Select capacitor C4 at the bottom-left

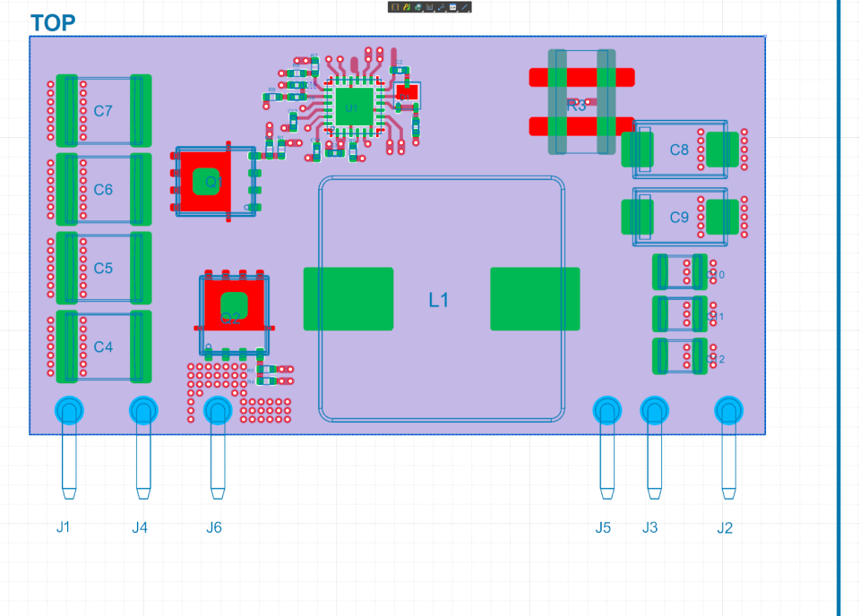pyautogui.click(x=101, y=346)
